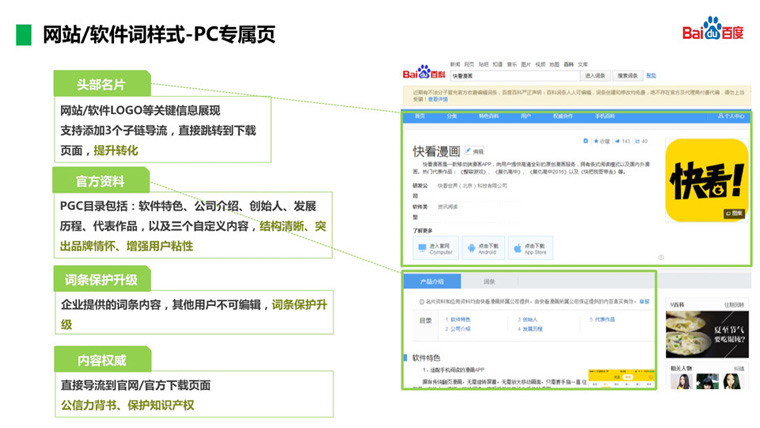This screenshot has height=428, width=760.
Task: Click the Android robot icon
Action: pos(471,248)
